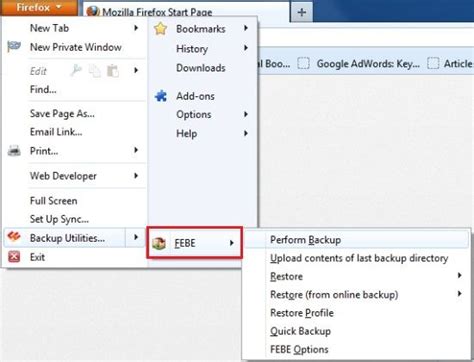Open the Web Developer menu entry
The image size is (474, 362).
point(75,176)
